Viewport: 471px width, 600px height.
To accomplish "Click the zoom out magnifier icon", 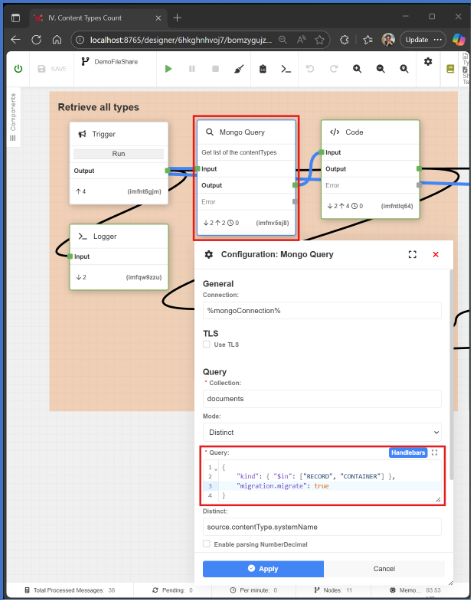I will [x=381, y=69].
